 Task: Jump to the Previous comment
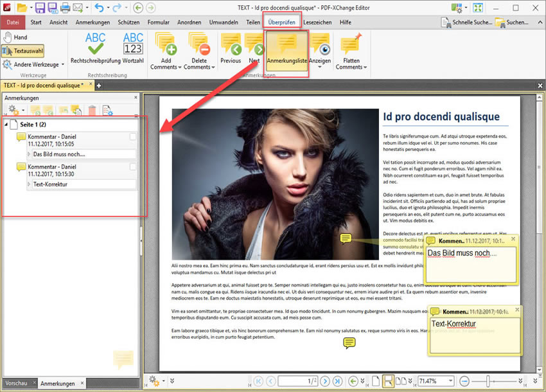coord(231,49)
